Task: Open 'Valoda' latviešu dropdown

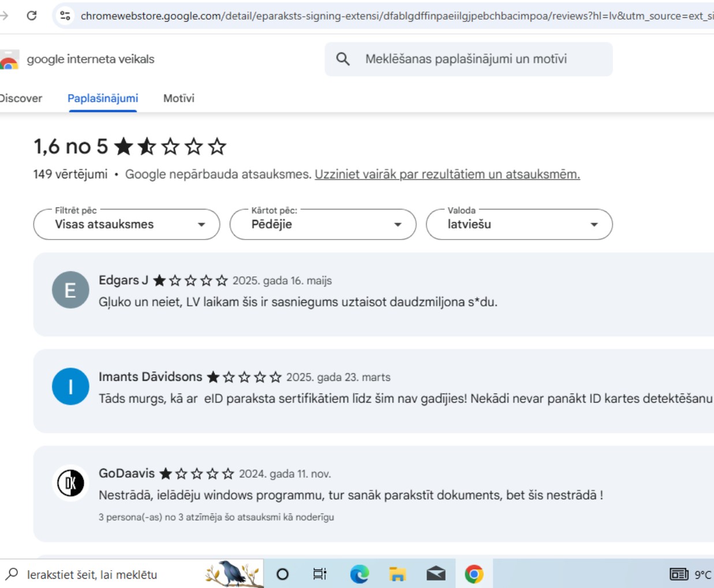Action: point(519,224)
